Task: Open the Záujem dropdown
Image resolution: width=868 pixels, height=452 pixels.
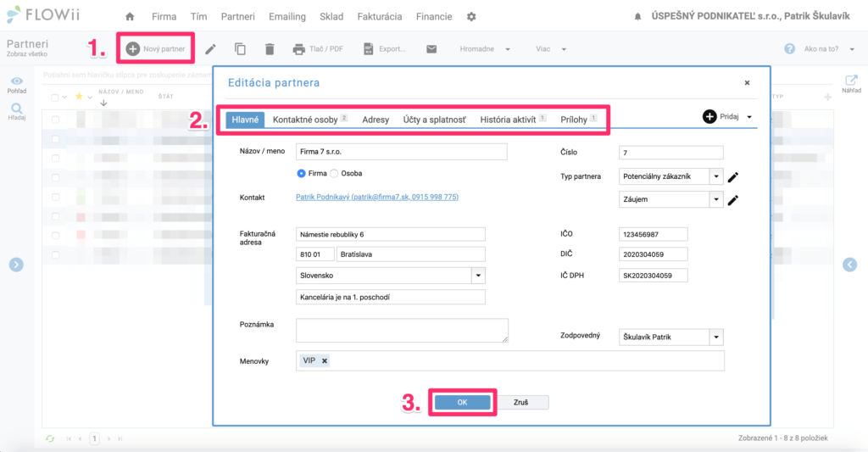Action: click(x=715, y=199)
